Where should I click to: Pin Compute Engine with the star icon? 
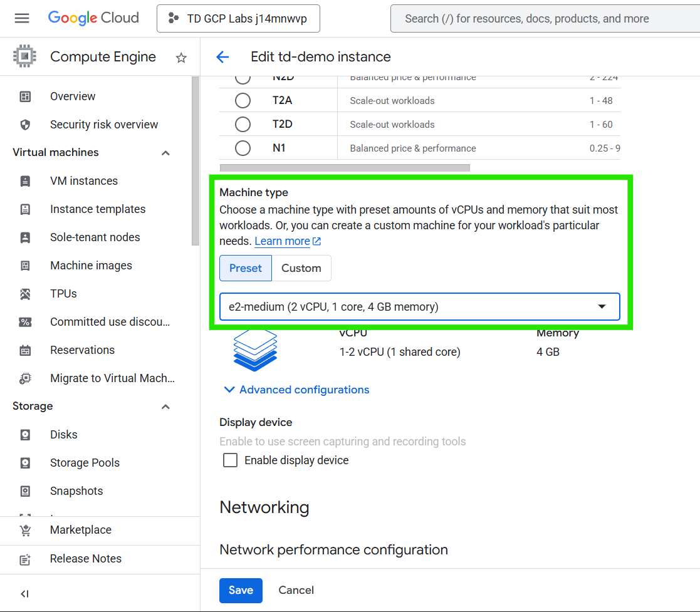pos(181,58)
